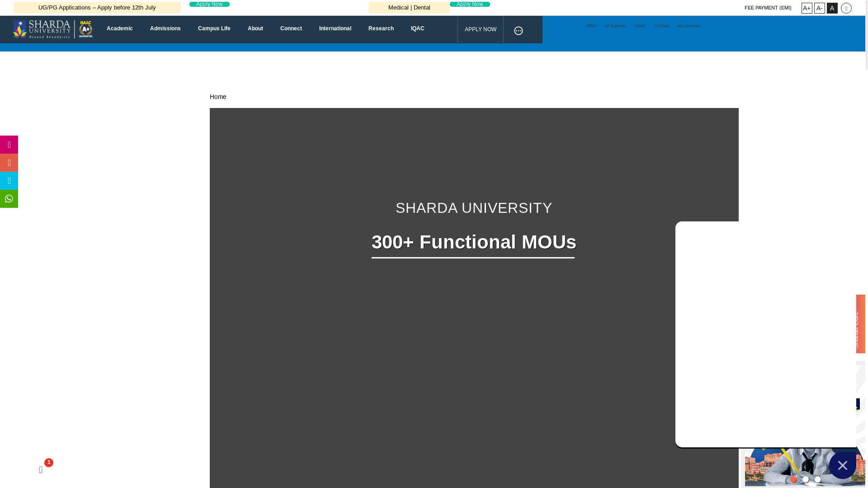Open the Admissions menu
Image resolution: width=868 pixels, height=488 pixels.
coord(165,28)
